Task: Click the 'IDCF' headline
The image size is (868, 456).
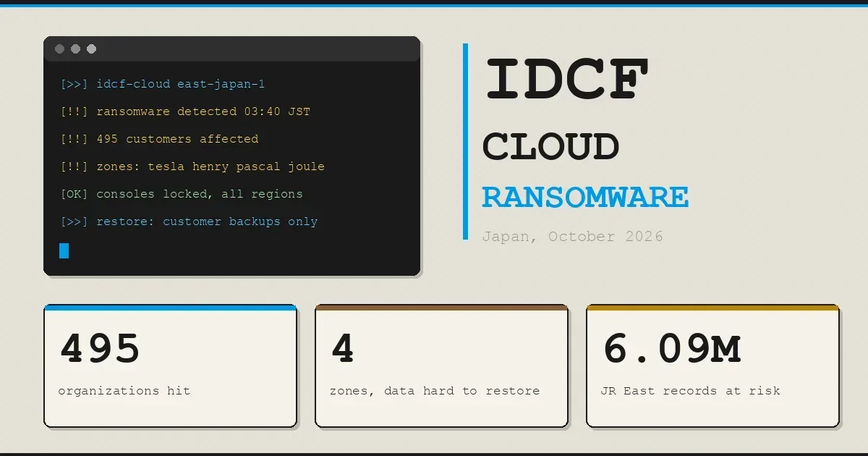Action: [x=567, y=79]
